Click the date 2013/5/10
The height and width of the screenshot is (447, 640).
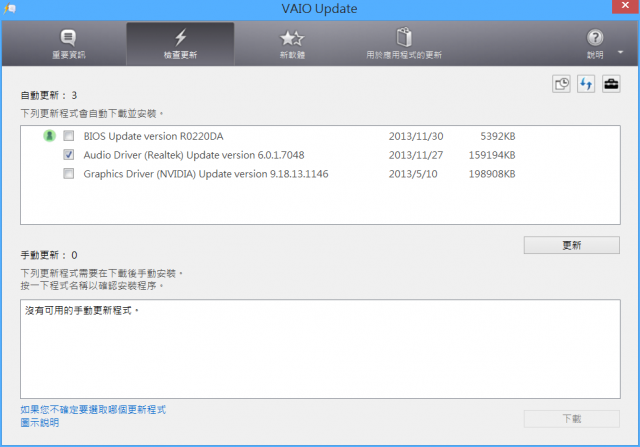pos(413,174)
